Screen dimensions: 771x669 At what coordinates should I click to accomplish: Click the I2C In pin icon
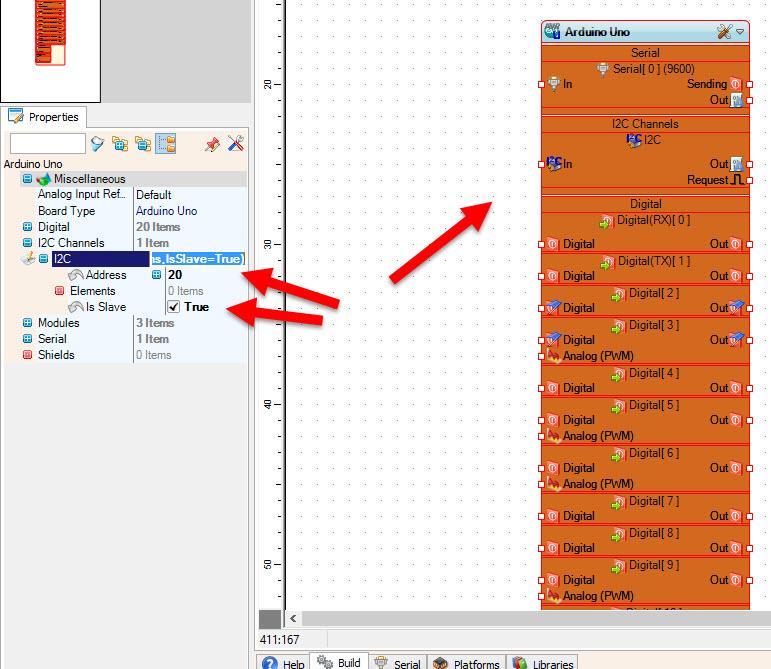click(554, 163)
